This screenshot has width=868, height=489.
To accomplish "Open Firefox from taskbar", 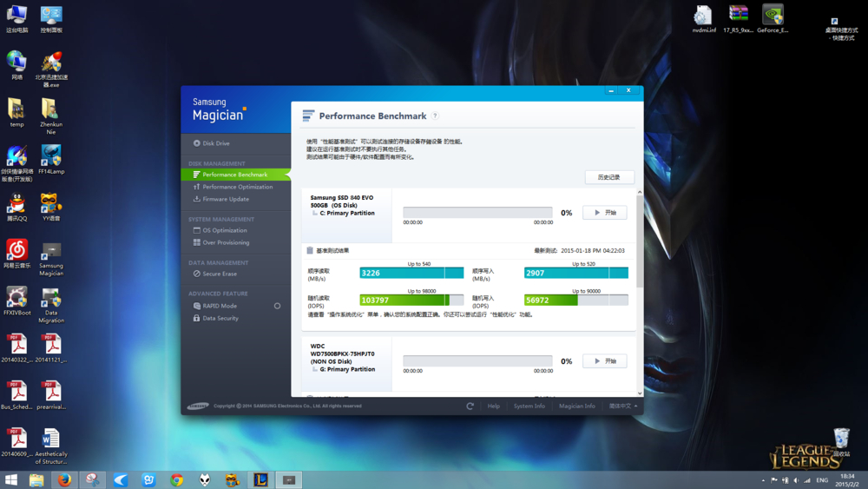I will click(65, 480).
